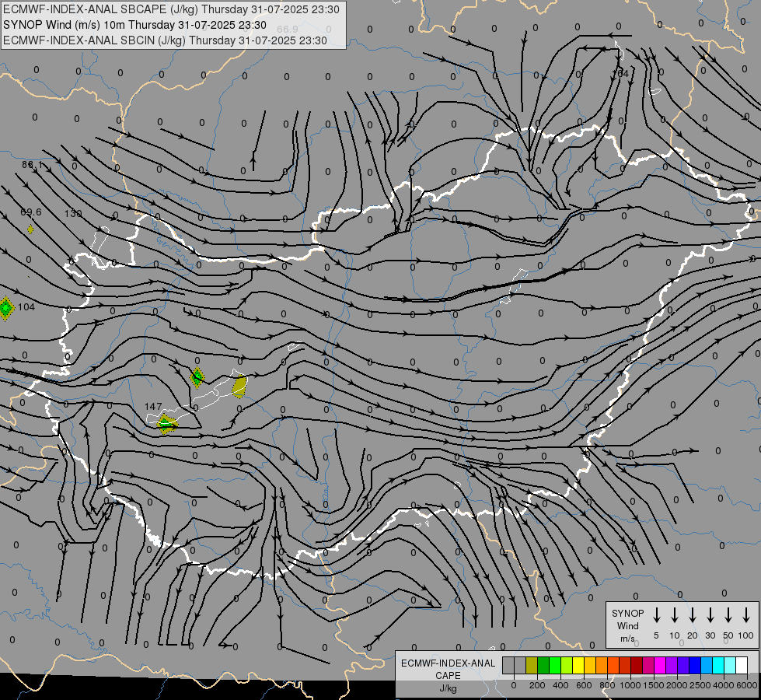This screenshot has height=700, width=761.
Task: Pick the first gray CAPE legend swatch
Action: (x=508, y=666)
